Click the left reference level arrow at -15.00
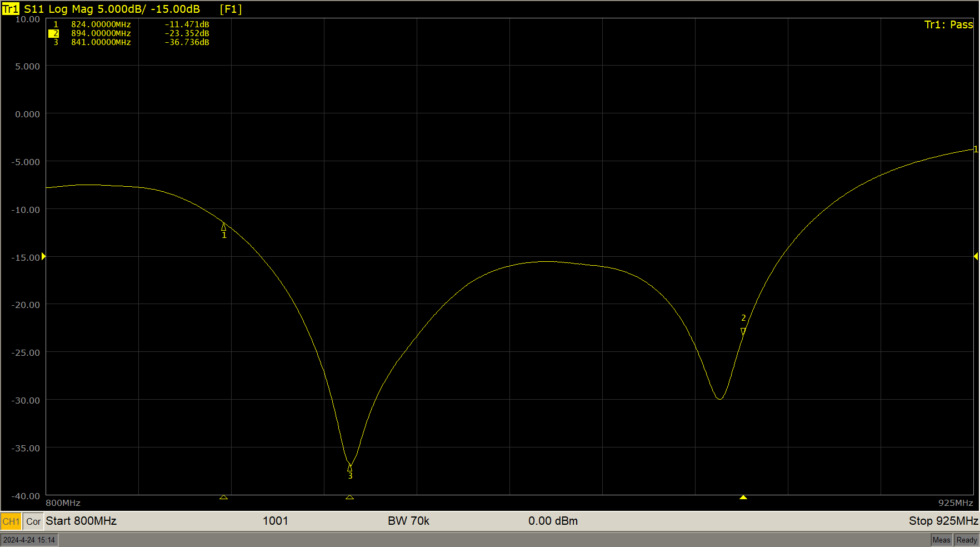Screen dimensions: 980x547 [43, 256]
